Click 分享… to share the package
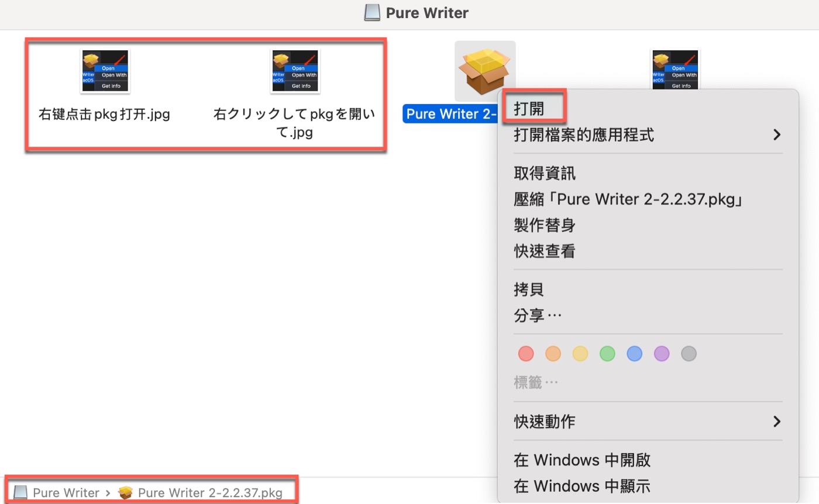Viewport: 819px width, 504px height. point(538,315)
